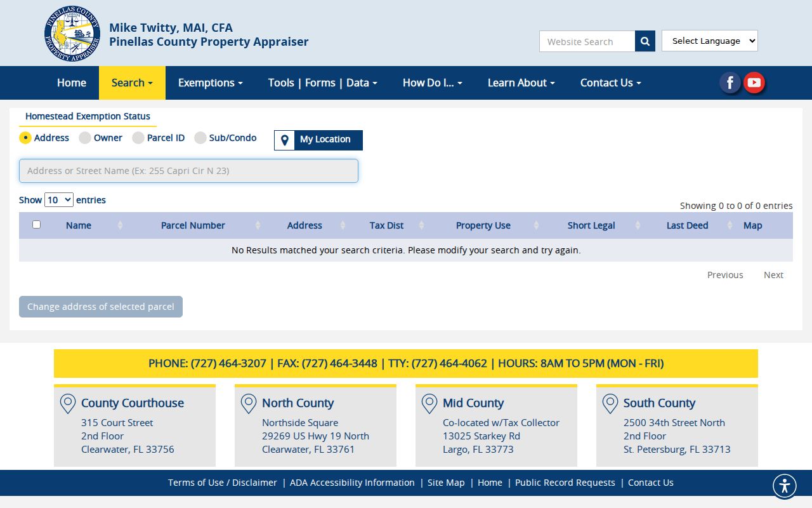This screenshot has width=812, height=508.
Task: Click the North County location pin
Action: coord(248,404)
